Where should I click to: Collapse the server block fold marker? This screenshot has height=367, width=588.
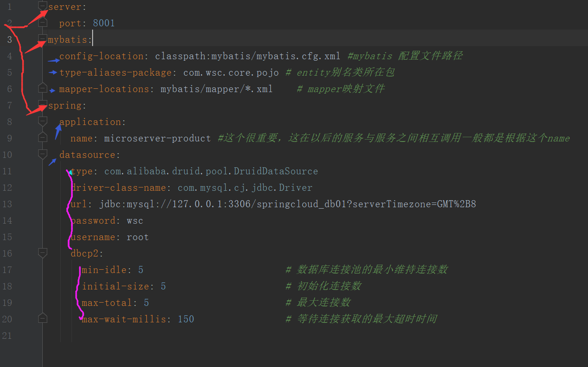pos(43,7)
